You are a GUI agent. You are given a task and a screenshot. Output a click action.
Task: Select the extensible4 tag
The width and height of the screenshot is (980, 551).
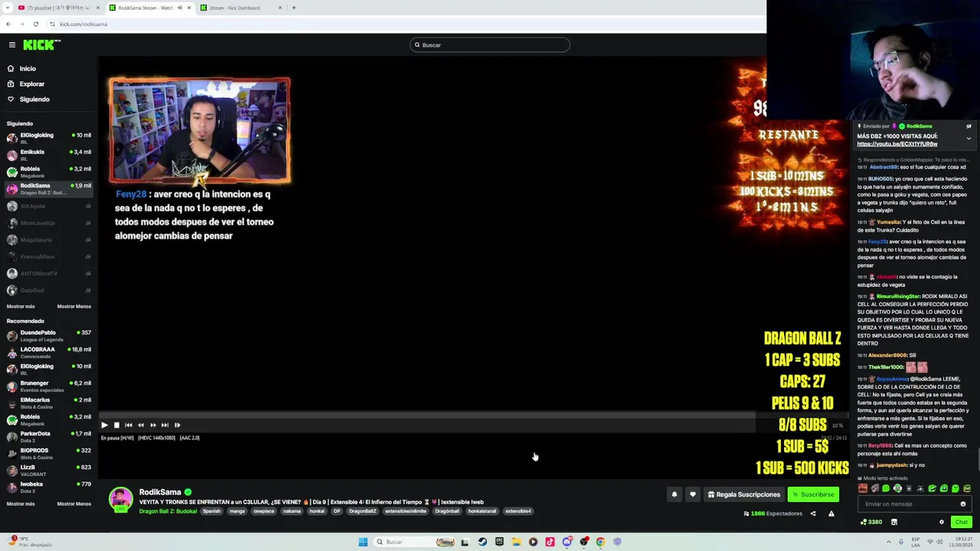[x=518, y=511]
